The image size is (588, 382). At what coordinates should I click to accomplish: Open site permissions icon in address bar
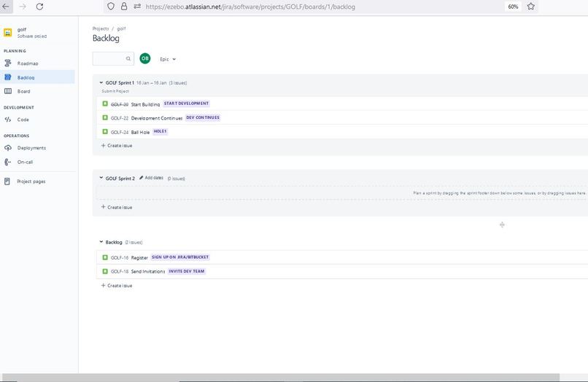tap(137, 7)
